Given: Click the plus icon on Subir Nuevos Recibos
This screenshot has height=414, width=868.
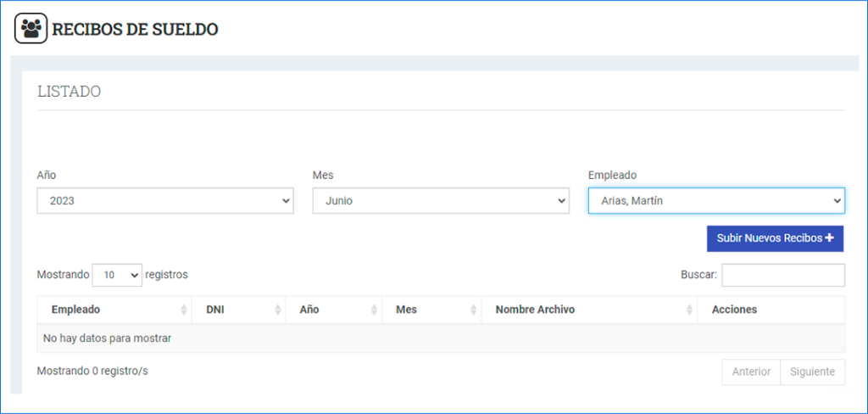Looking at the screenshot, I should (x=829, y=238).
